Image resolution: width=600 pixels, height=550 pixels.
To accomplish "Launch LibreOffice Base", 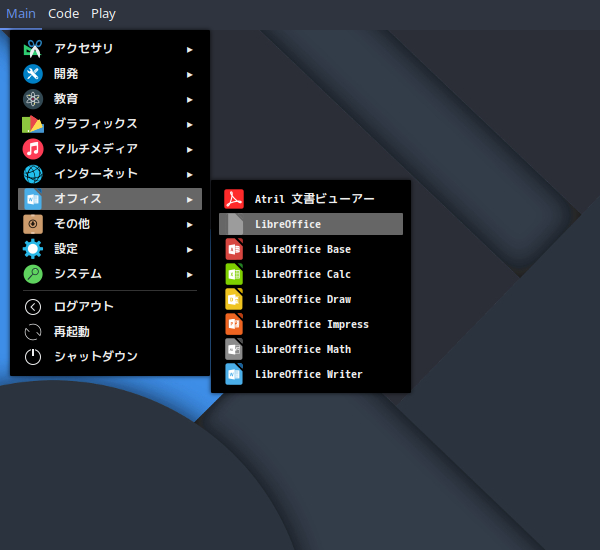I will (x=311, y=249).
